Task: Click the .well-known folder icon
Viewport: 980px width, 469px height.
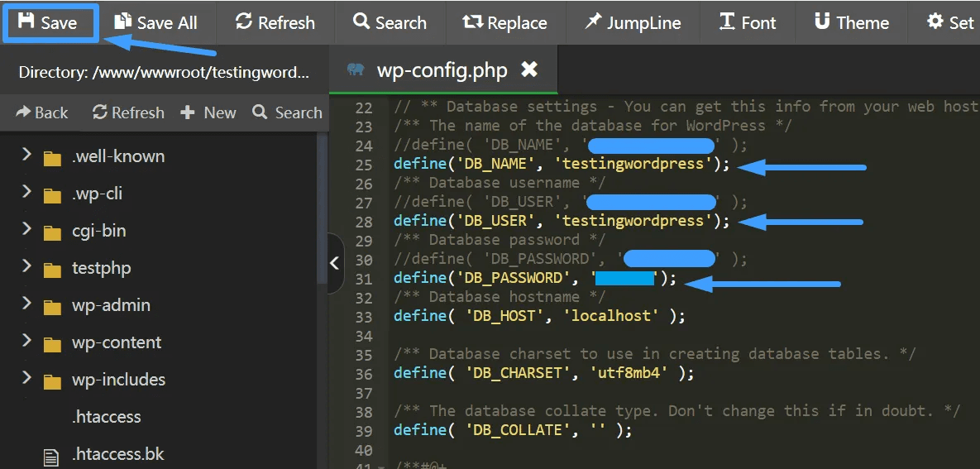Action: click(x=52, y=159)
